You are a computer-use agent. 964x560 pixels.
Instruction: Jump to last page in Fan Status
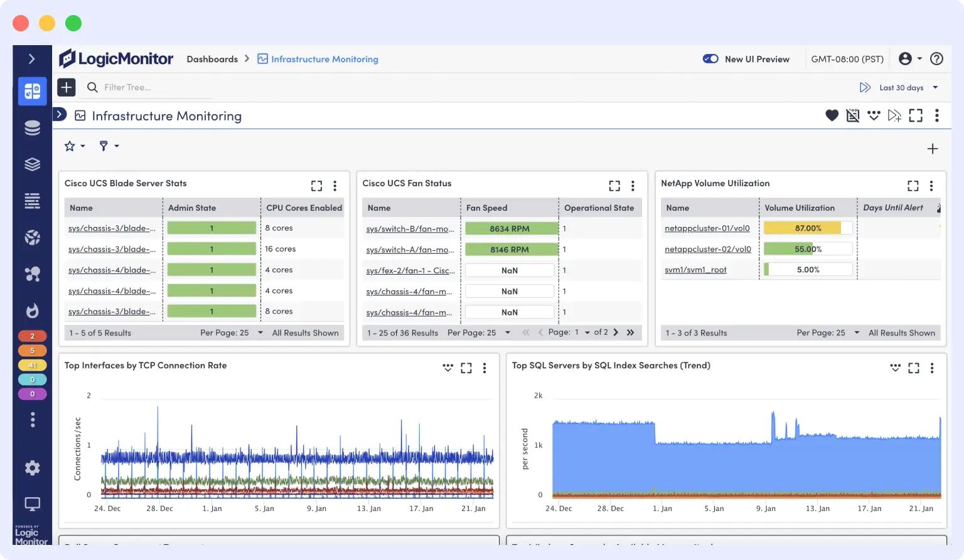[630, 332]
